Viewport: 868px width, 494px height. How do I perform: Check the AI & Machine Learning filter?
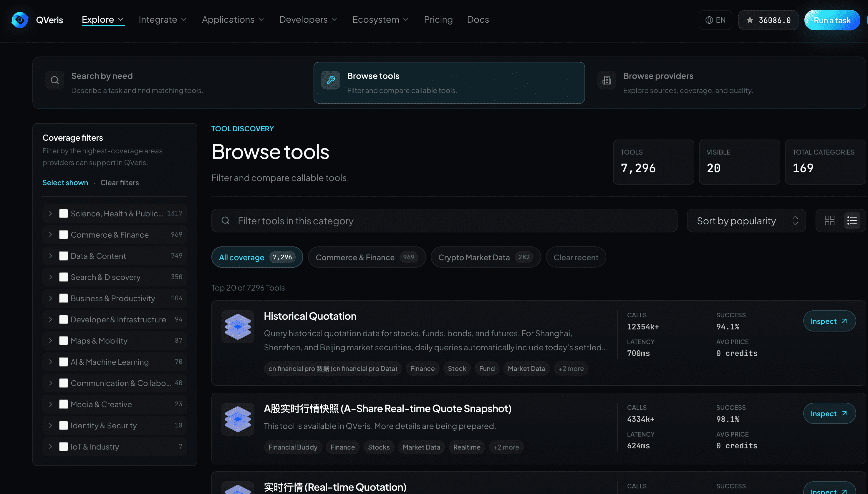(x=64, y=362)
